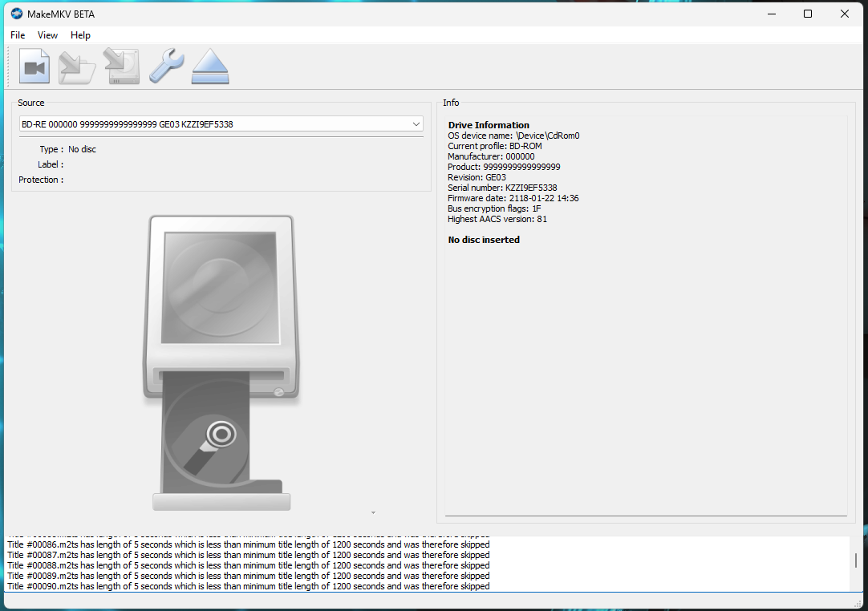
Task: Click the 'No disc inserted' message
Action: point(484,240)
